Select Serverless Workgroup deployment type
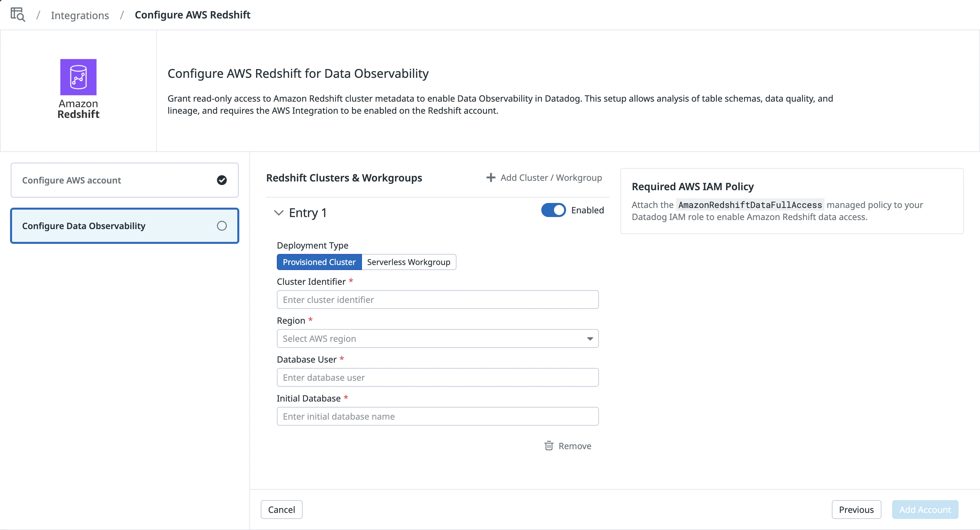980x530 pixels. pyautogui.click(x=408, y=262)
